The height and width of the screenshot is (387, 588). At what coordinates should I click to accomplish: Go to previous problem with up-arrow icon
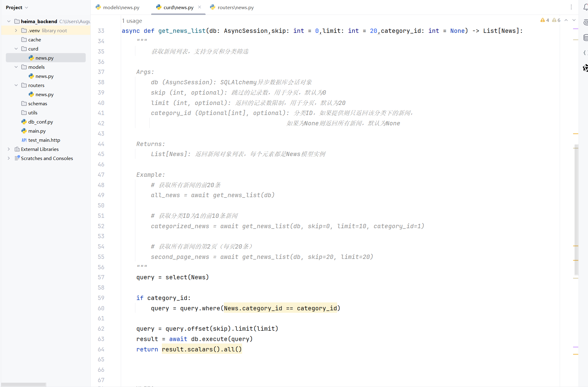coord(566,20)
